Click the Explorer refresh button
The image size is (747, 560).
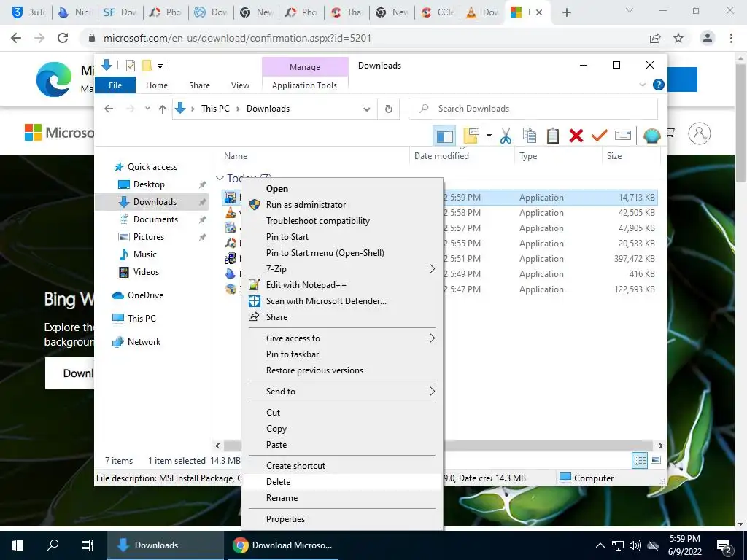389,109
